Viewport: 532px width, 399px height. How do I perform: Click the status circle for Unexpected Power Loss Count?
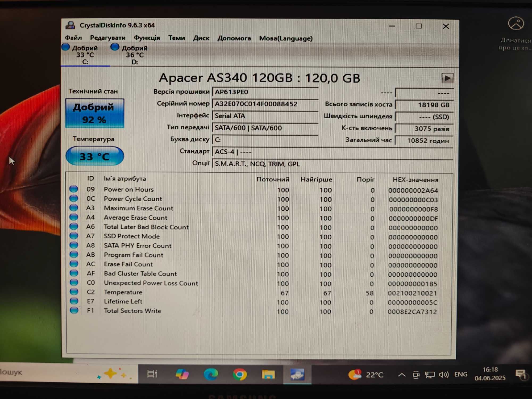[74, 282]
